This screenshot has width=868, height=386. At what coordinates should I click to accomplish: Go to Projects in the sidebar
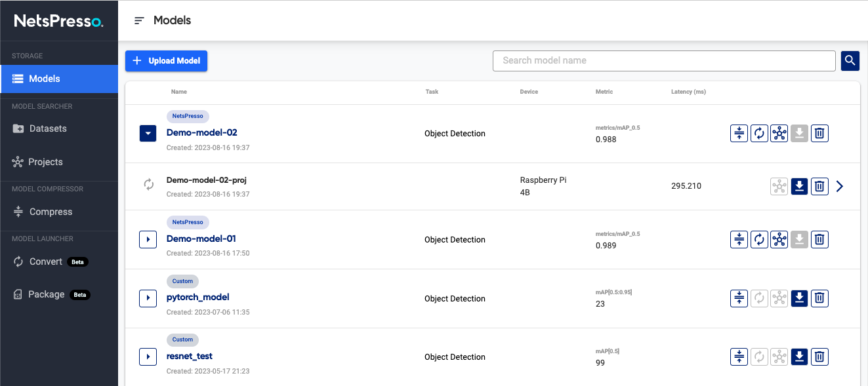45,162
